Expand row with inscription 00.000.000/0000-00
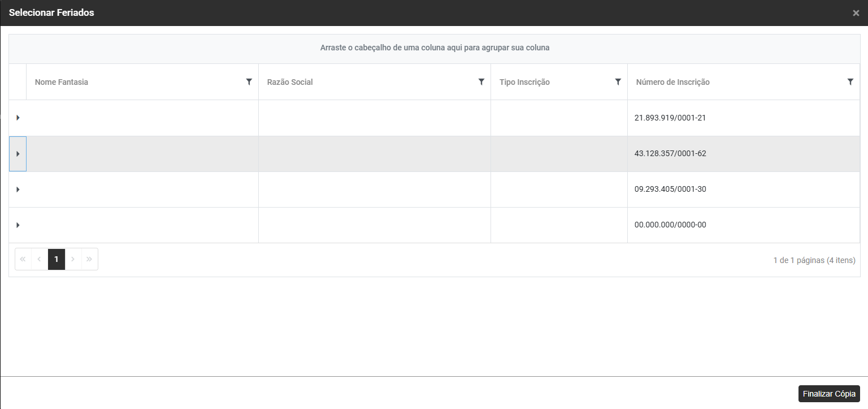This screenshot has width=868, height=409. (18, 225)
